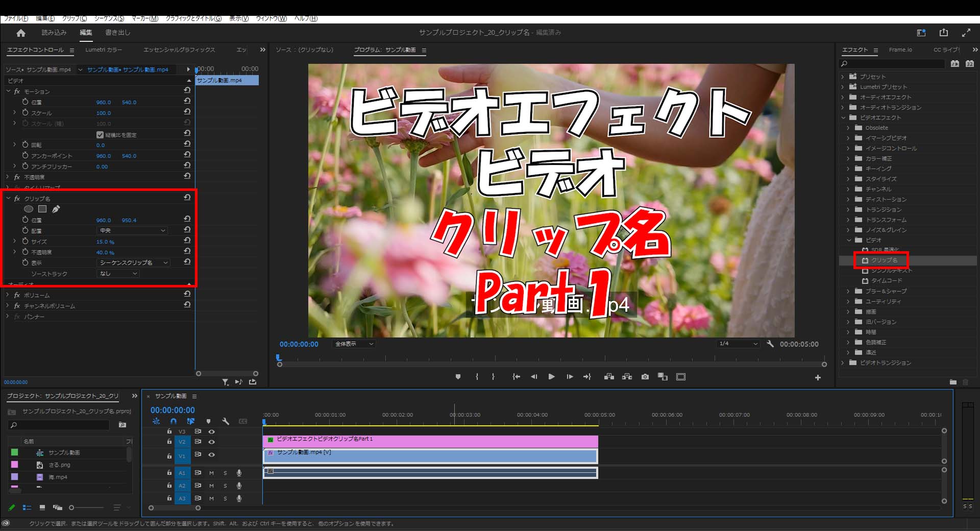Screen dimensions: 980x531
Task: Mute the A1 audio track
Action: pos(211,473)
